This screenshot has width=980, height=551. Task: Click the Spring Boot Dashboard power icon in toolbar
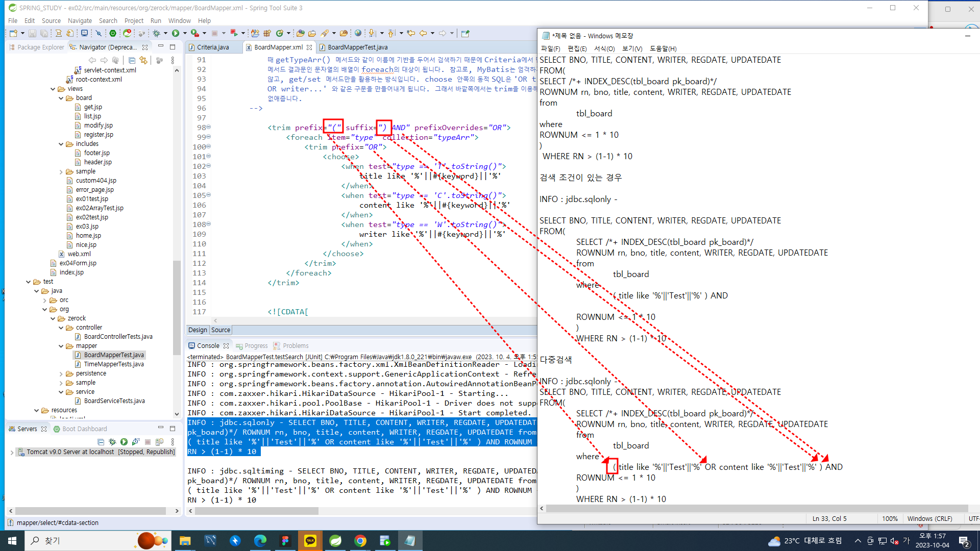[113, 33]
